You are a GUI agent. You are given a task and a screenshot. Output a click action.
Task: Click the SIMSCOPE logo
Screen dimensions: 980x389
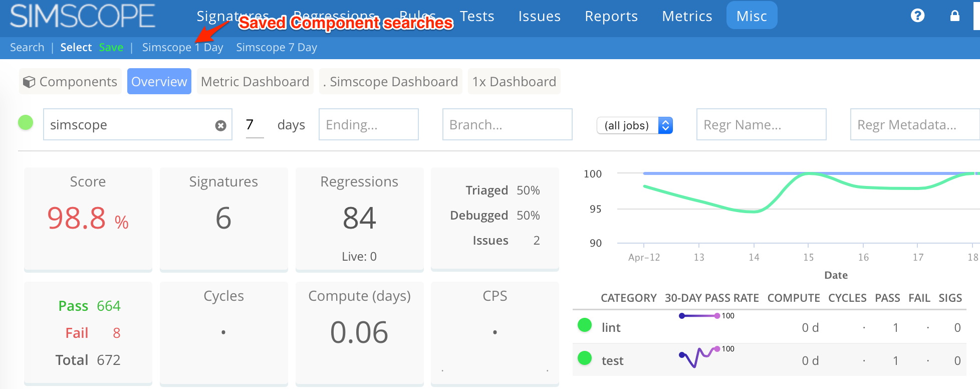click(83, 16)
